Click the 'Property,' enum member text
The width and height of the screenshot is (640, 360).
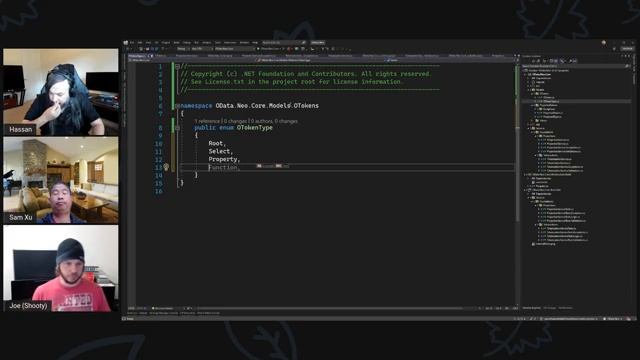click(224, 159)
